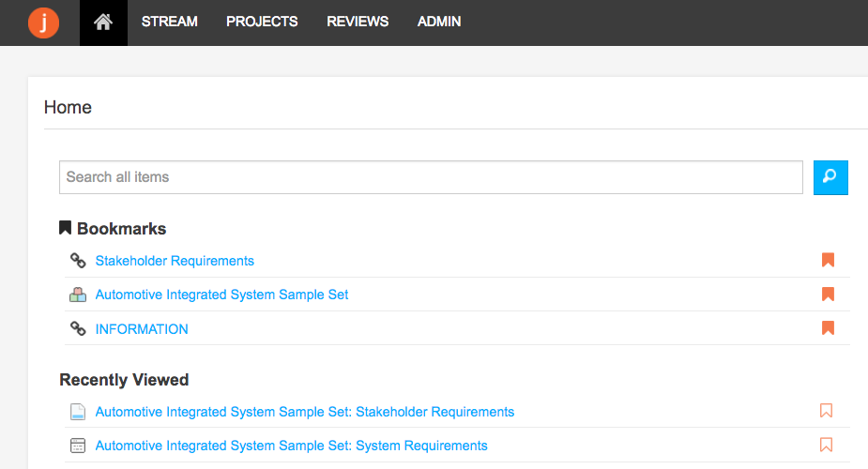Screen dimensions: 868x469
Task: Click table icon beside System Requirements item
Action: point(78,446)
